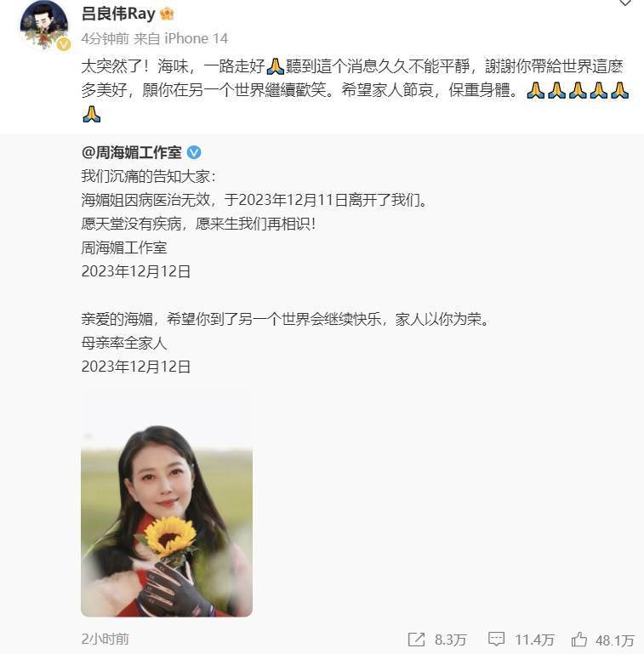Click the 来自 iPhone 14 source text
The width and height of the screenshot is (644, 654).
click(x=180, y=39)
